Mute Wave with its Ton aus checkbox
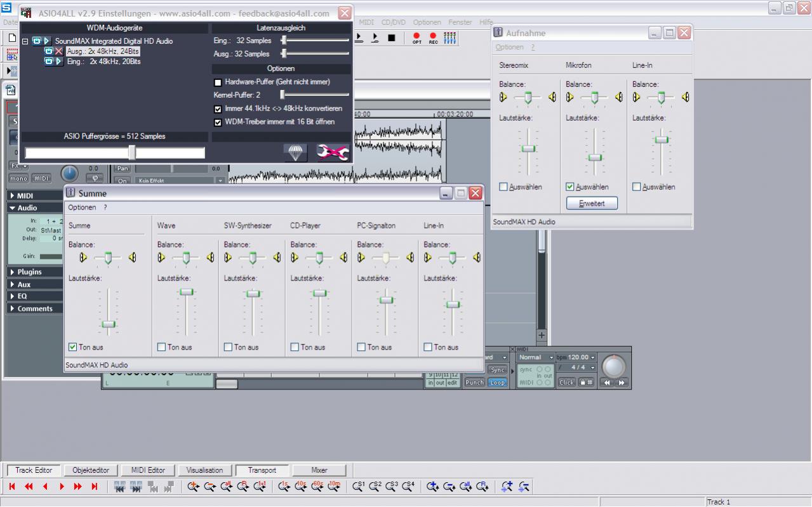The height and width of the screenshot is (507, 812). click(x=161, y=347)
